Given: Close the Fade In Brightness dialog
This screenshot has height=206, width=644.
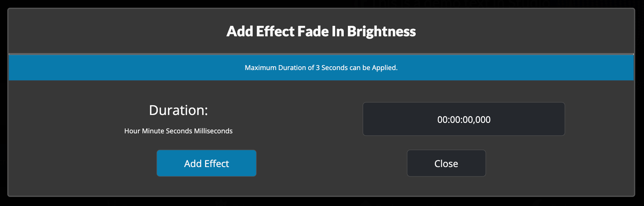Looking at the screenshot, I should 446,163.
